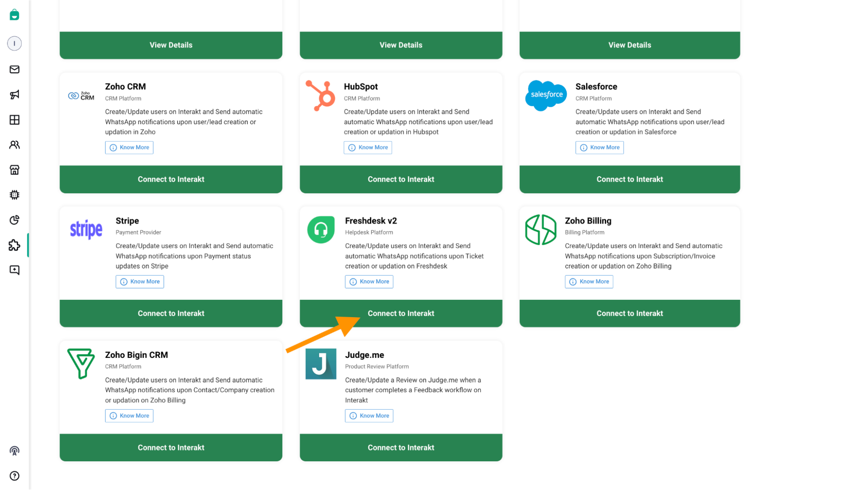Open the Contacts people icon

pyautogui.click(x=14, y=145)
